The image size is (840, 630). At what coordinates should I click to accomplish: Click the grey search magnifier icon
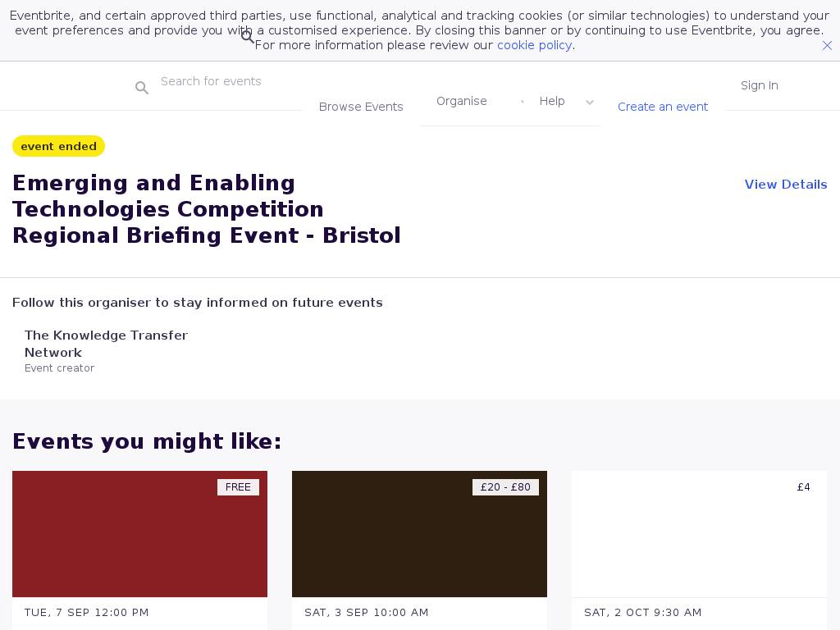142,88
